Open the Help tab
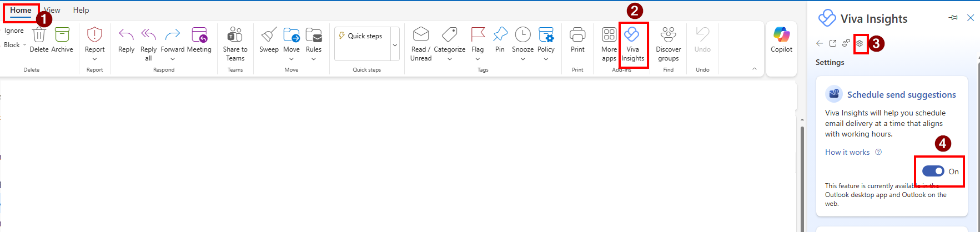The image size is (980, 232). coord(81,10)
